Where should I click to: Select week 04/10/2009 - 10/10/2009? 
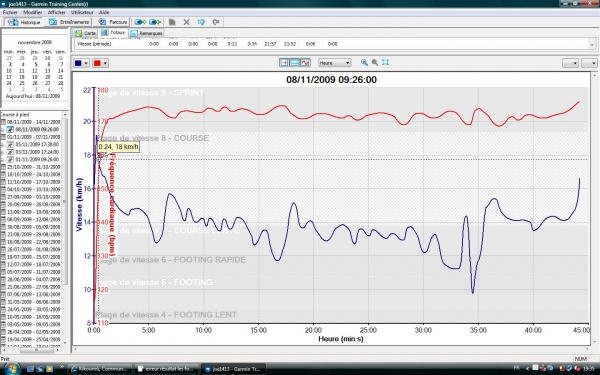click(x=34, y=189)
